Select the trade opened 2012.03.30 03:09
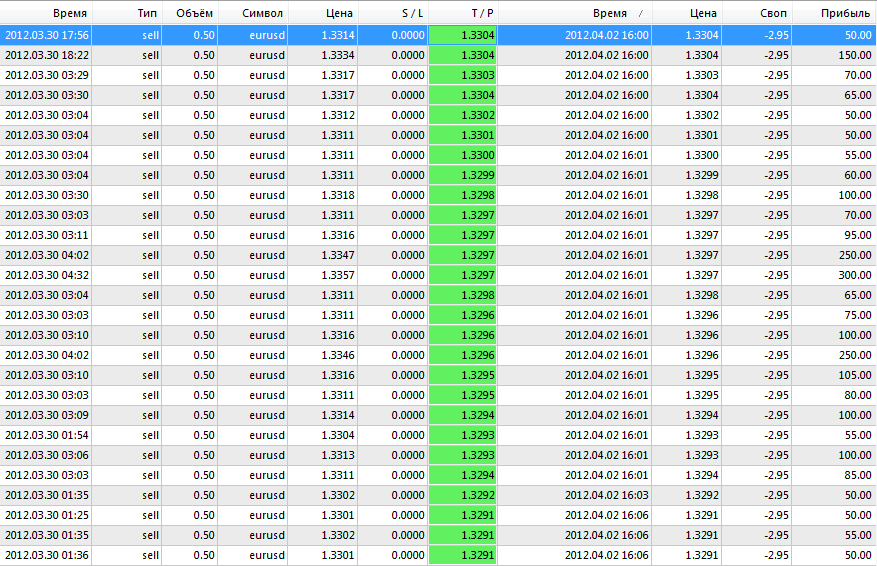The width and height of the screenshot is (877, 566). click(x=438, y=415)
